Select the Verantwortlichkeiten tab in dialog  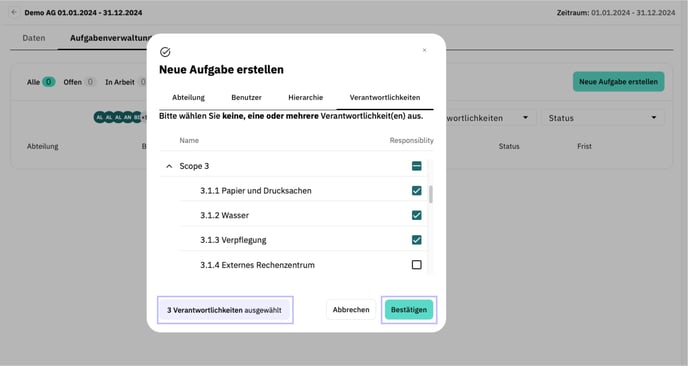pyautogui.click(x=385, y=97)
